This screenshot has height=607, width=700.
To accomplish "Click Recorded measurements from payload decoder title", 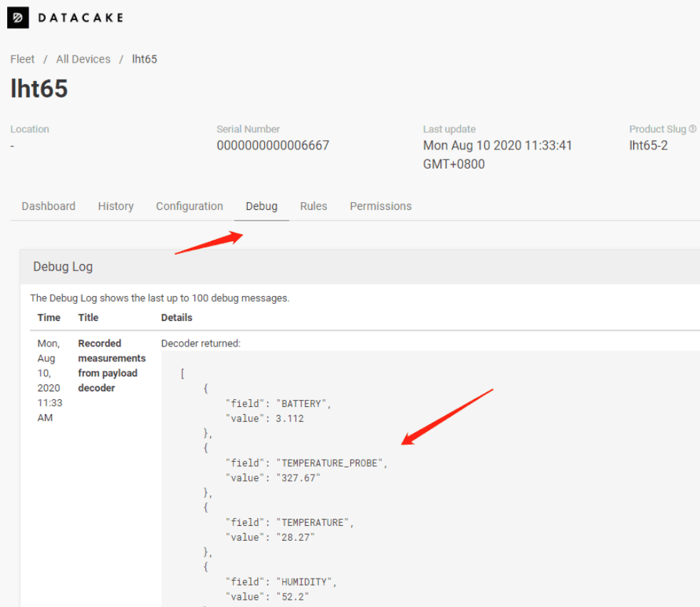I will point(112,366).
